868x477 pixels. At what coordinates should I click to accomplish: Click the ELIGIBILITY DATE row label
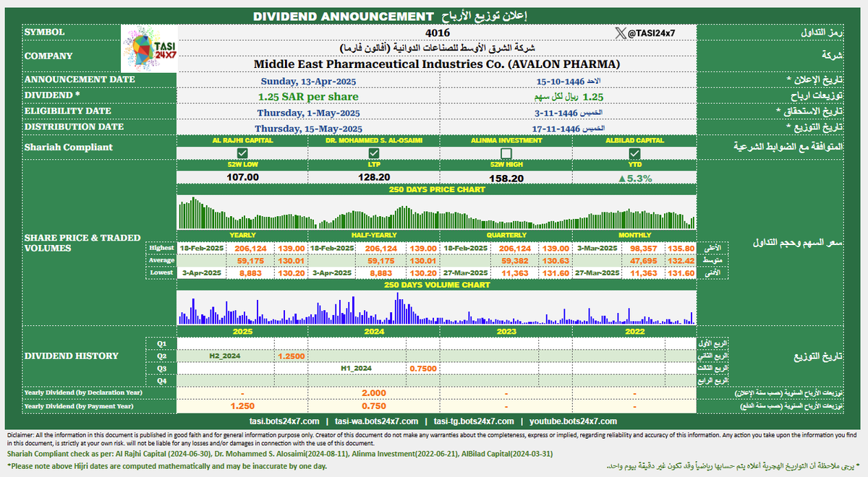[x=68, y=111]
